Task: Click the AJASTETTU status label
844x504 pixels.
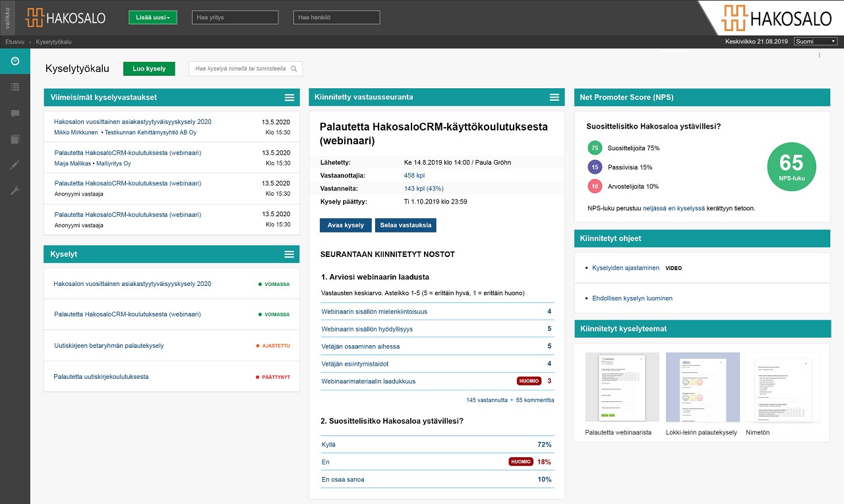Action: pyautogui.click(x=276, y=346)
